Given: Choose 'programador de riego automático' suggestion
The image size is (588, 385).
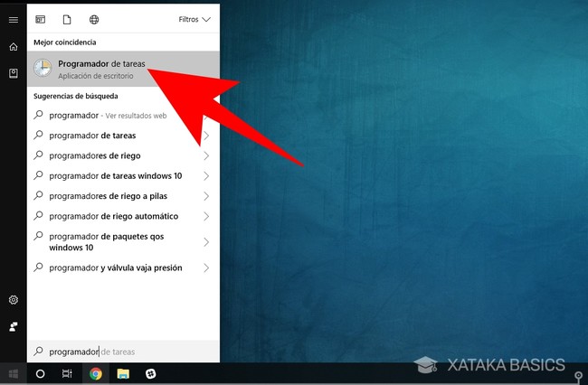Looking at the screenshot, I should (113, 216).
